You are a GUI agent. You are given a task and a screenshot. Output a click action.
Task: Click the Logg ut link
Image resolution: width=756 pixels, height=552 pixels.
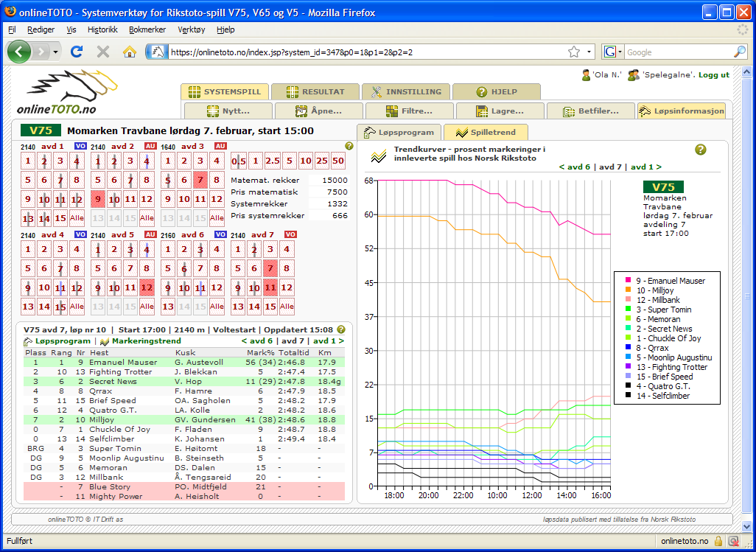pos(714,75)
